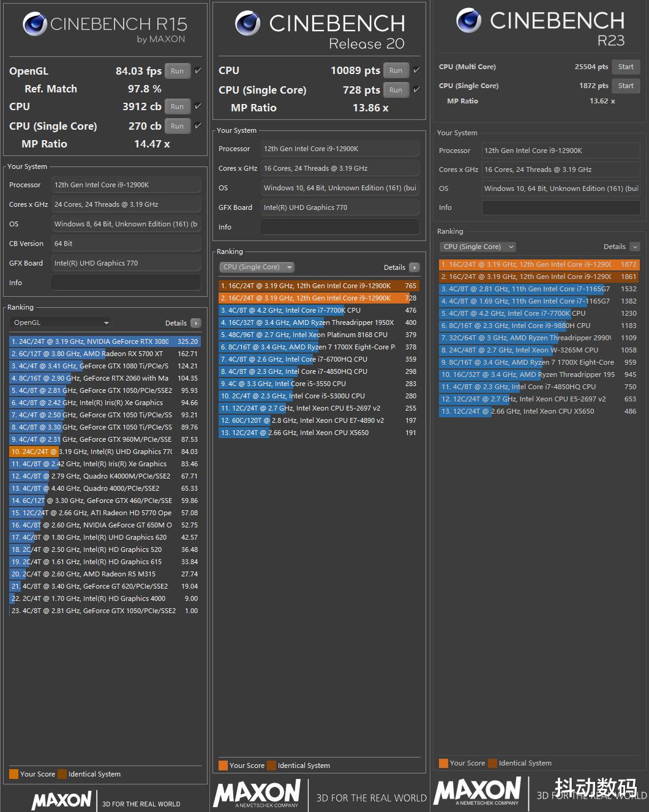Screen dimensions: 649x812
Task: Click the GFX Board field in Release 20
Action: (340, 207)
